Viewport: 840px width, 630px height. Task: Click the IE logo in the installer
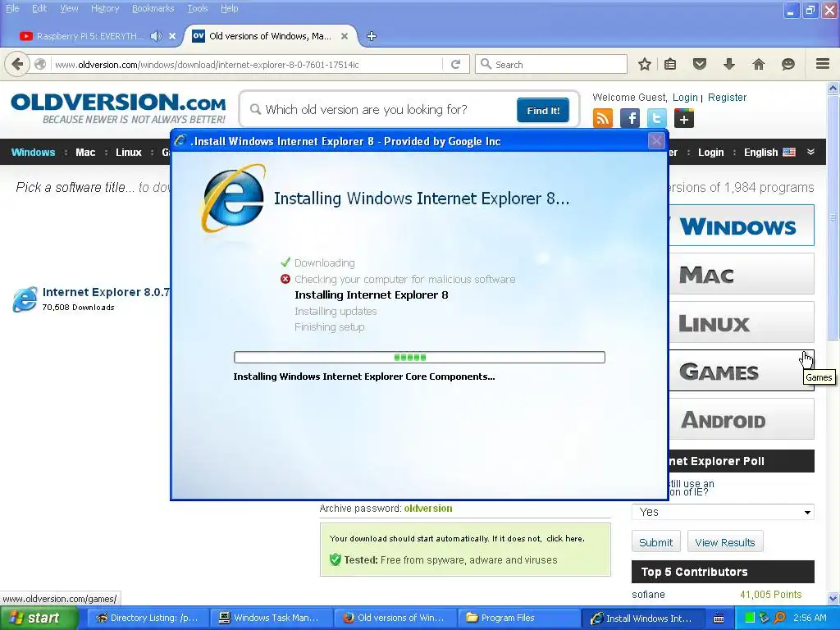(x=233, y=199)
